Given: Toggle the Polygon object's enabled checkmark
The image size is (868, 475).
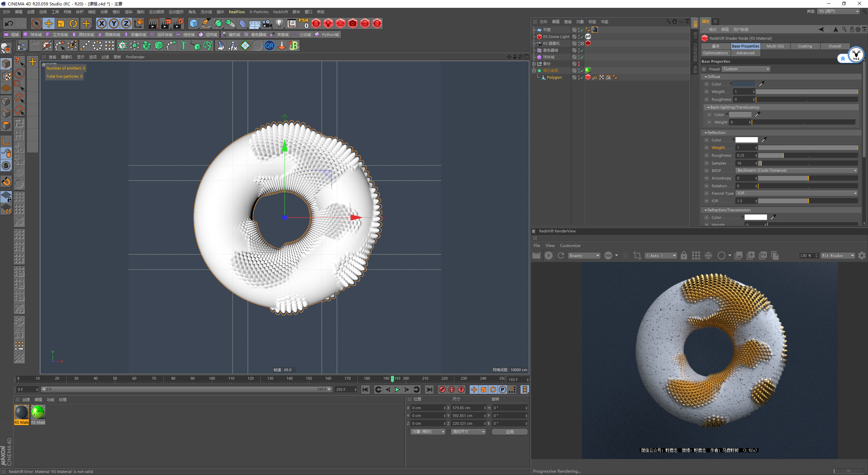Looking at the screenshot, I should click(x=582, y=78).
